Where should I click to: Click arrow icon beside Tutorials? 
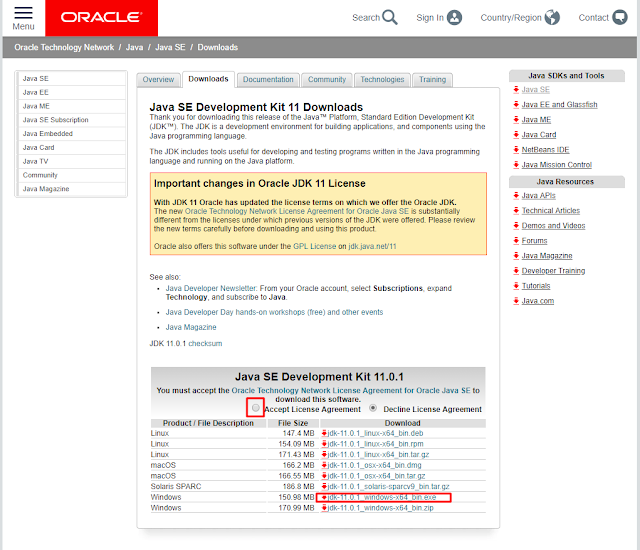click(x=516, y=286)
